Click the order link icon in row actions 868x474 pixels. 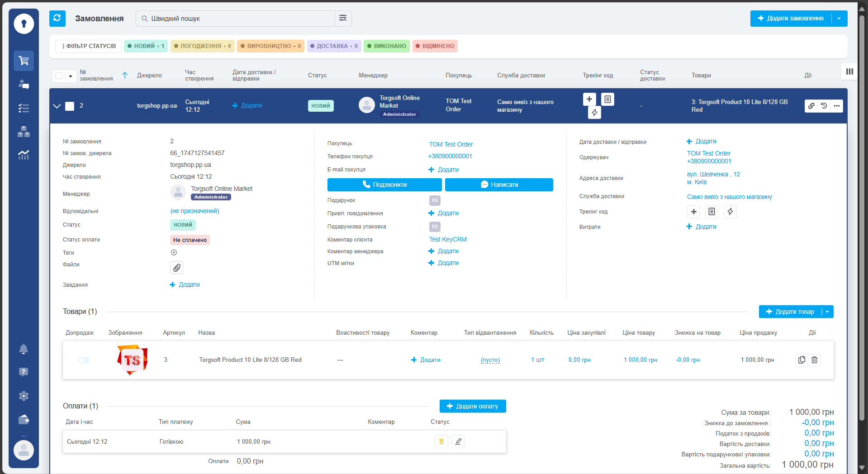(x=811, y=106)
